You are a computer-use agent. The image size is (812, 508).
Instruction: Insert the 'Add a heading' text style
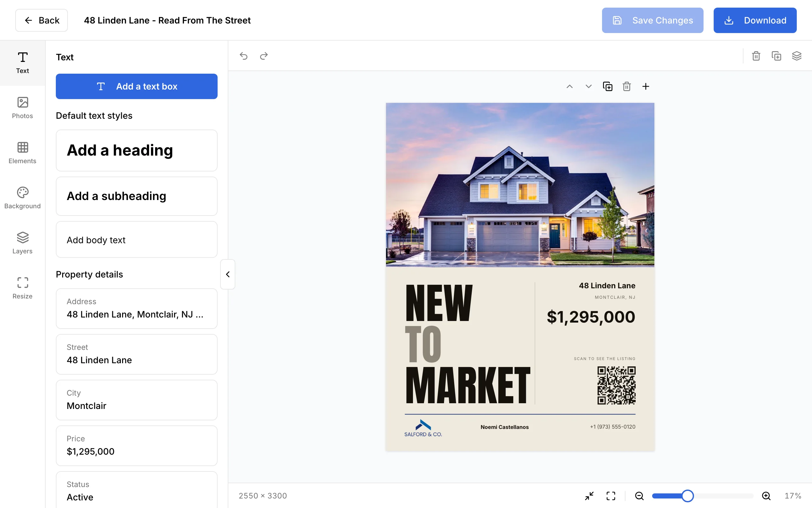click(137, 150)
